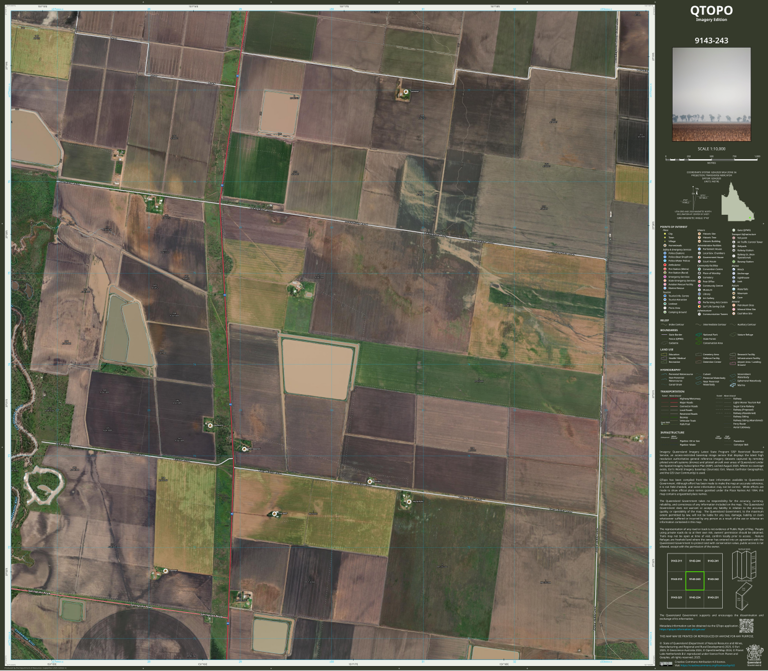Click the Queensland state locator map
Viewport: 768px width, 671px height.
[737, 202]
